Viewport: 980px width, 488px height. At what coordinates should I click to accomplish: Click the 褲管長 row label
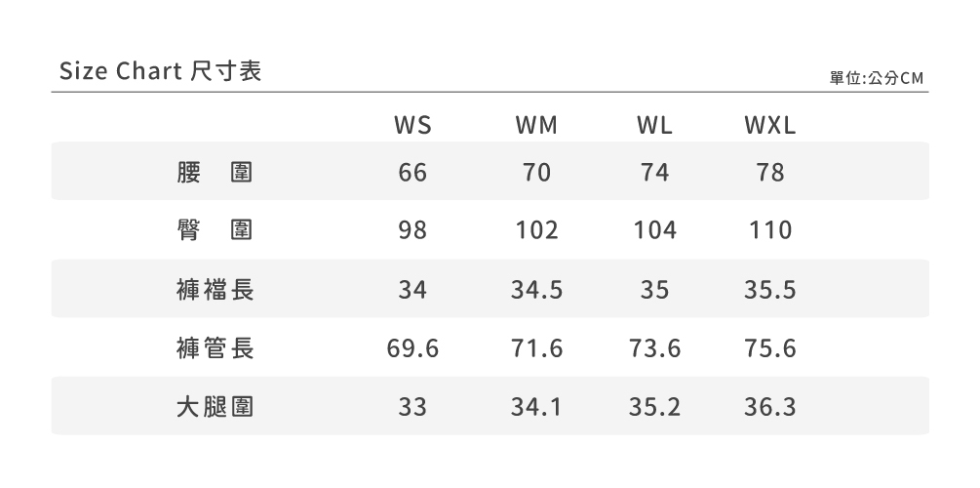click(x=216, y=347)
